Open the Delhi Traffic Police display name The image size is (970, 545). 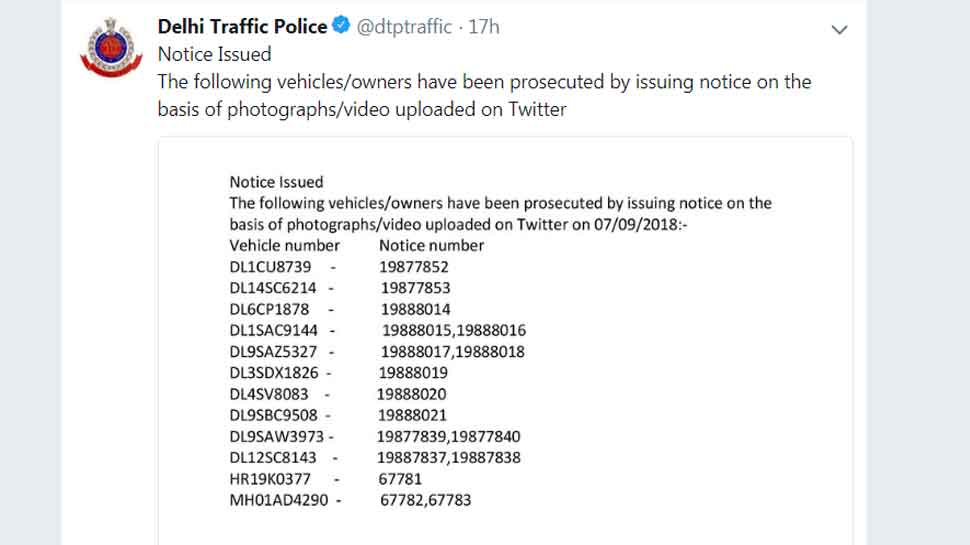242,27
